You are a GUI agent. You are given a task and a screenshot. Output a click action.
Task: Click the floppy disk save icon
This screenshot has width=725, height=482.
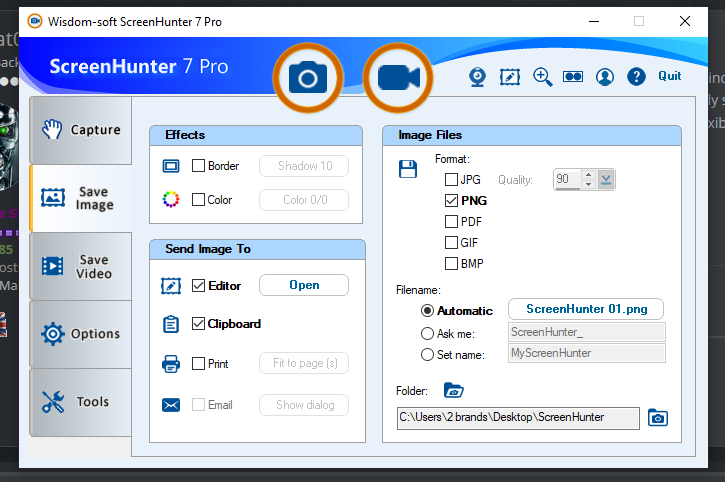(x=408, y=169)
